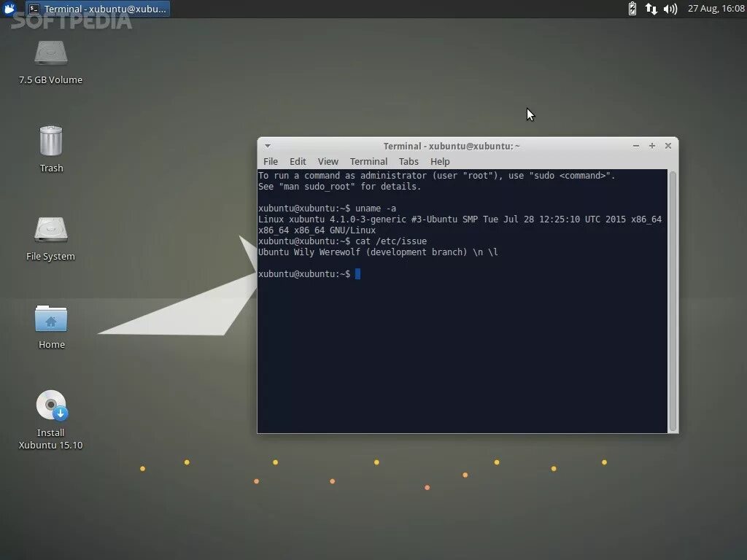Open the File menu in Terminal
The height and width of the screenshot is (560, 747).
coord(271,161)
